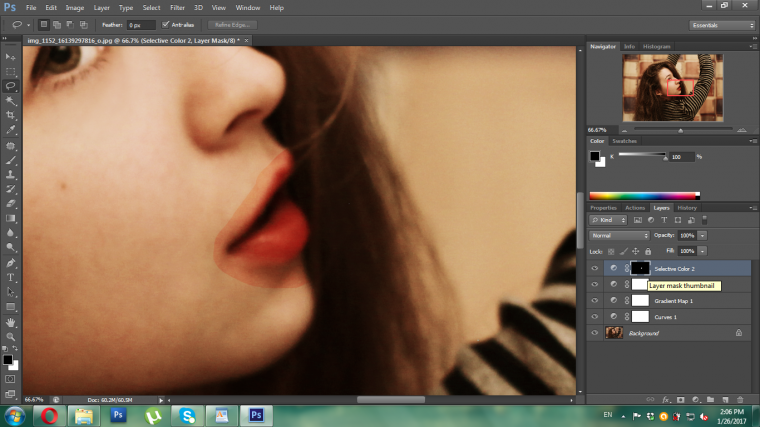Select the History Brush tool
Screen dimensions: 760x427
click(10, 189)
